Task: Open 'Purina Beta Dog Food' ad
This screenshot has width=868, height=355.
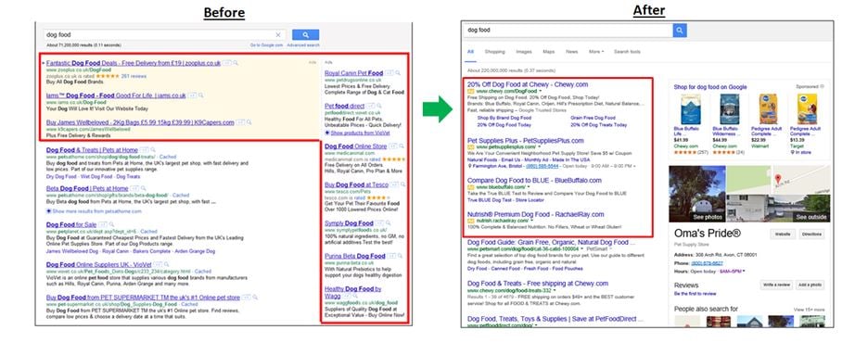Action: click(355, 256)
